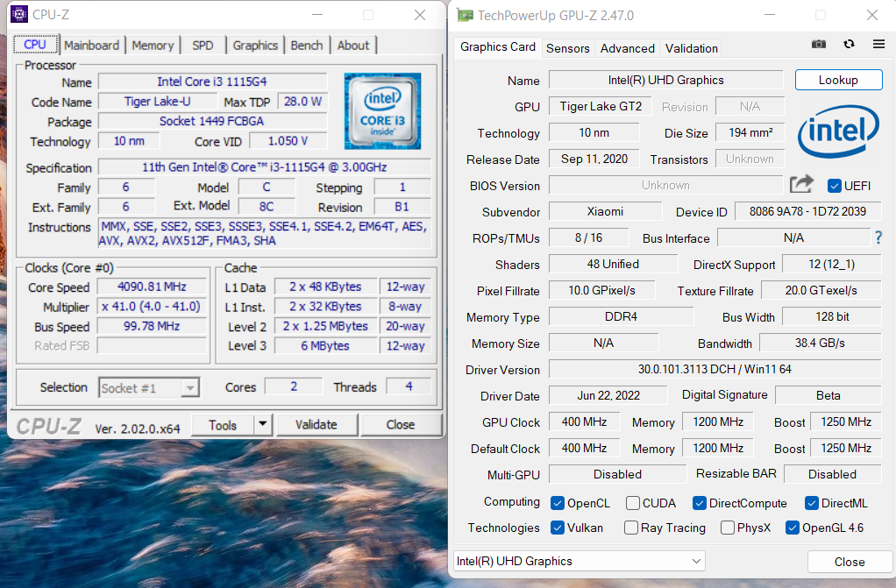Toggle the UEFI checkbox

tap(835, 186)
